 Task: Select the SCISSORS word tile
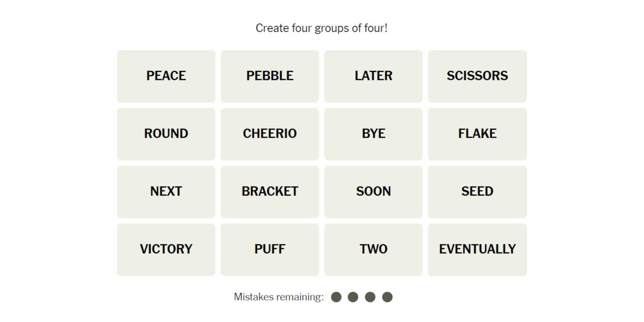[477, 76]
